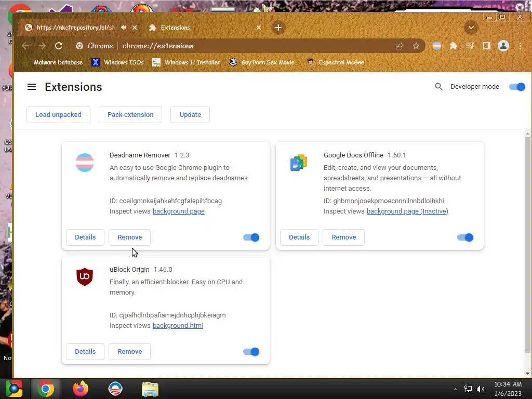The image size is (532, 399).
Task: Mute the nkcfrepository tab audio icon
Action: 124,28
